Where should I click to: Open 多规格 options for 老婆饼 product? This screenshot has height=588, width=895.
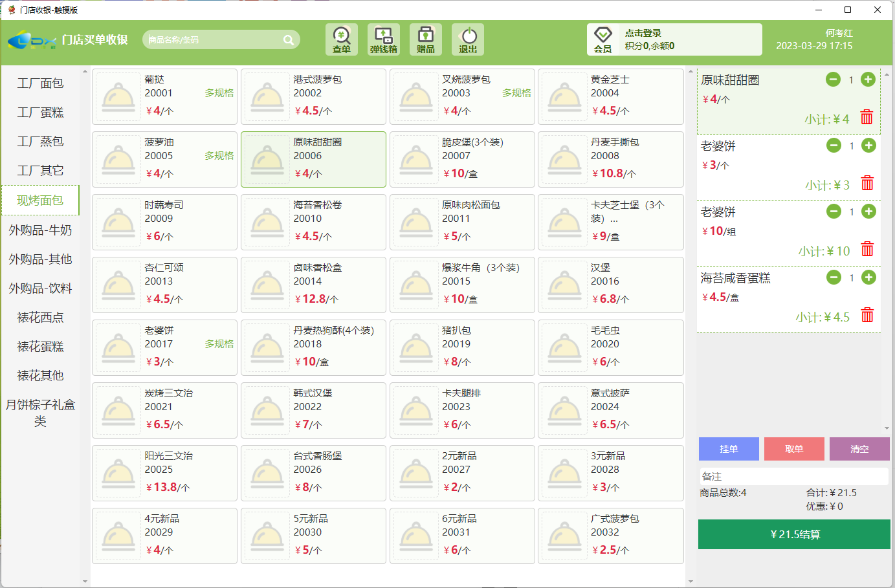[219, 344]
